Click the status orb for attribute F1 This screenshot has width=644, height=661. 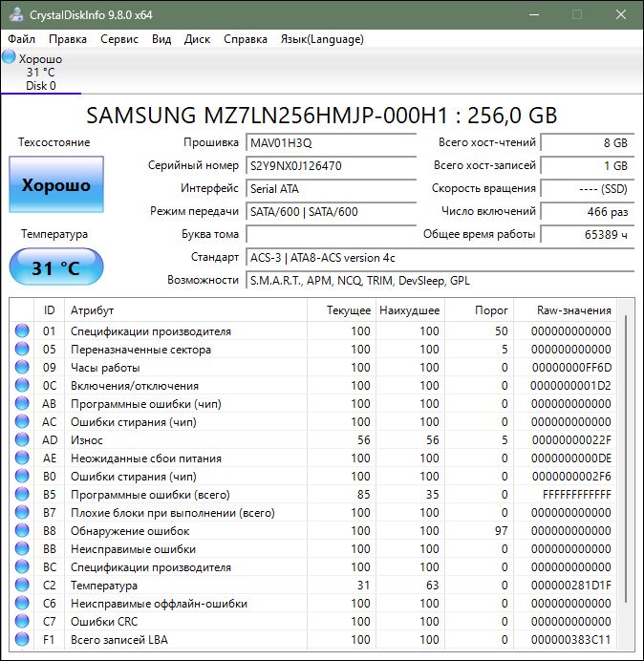click(22, 639)
